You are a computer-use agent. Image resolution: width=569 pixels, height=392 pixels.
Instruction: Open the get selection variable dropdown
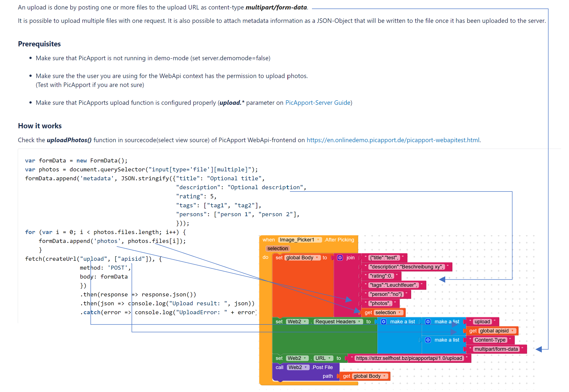[399, 312]
